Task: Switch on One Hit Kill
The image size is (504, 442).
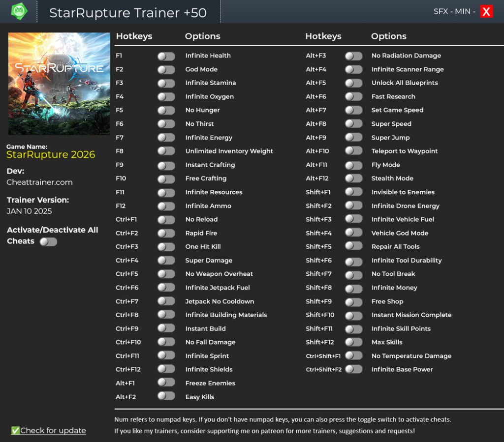Action: pos(166,247)
